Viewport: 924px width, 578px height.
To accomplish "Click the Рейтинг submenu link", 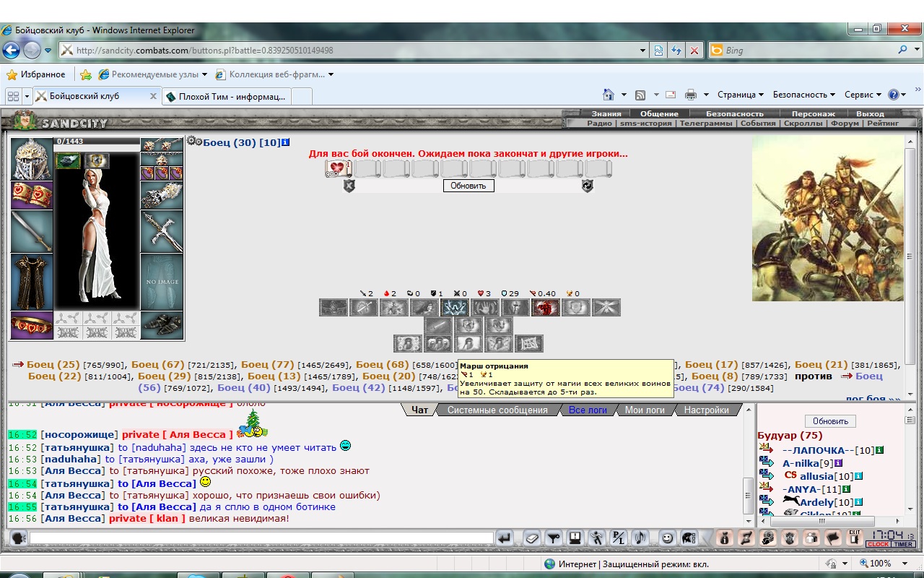I will click(883, 124).
